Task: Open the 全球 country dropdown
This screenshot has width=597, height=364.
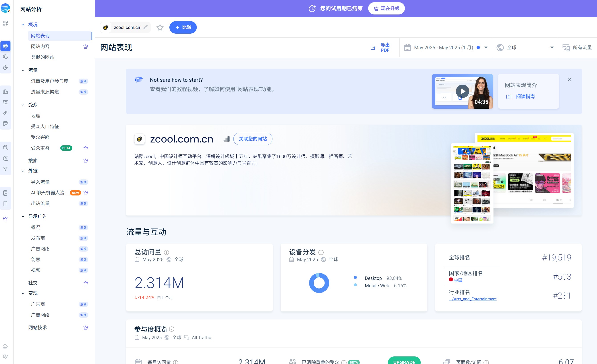Action: [x=525, y=47]
